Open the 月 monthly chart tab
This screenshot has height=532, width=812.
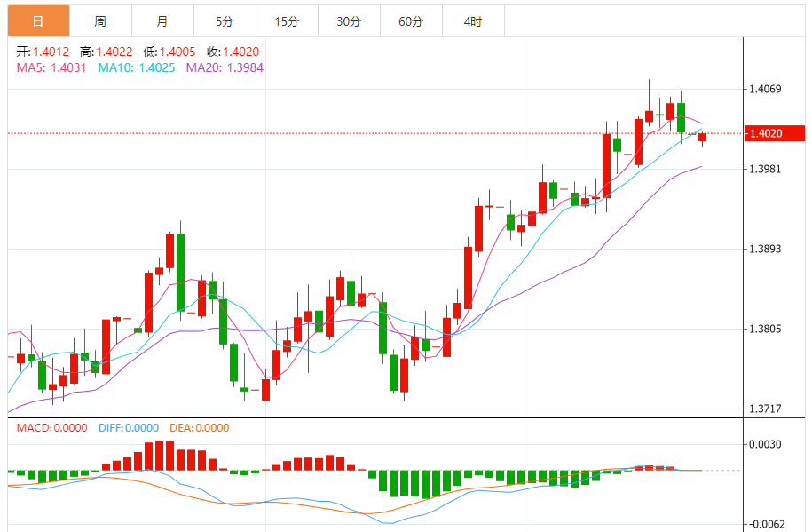tap(162, 21)
